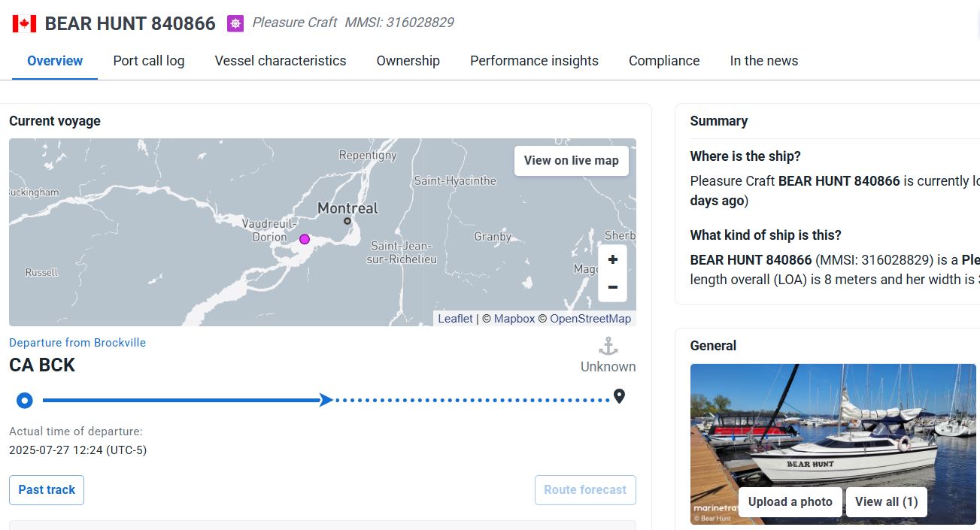Zoom in on the voyage map

[612, 259]
